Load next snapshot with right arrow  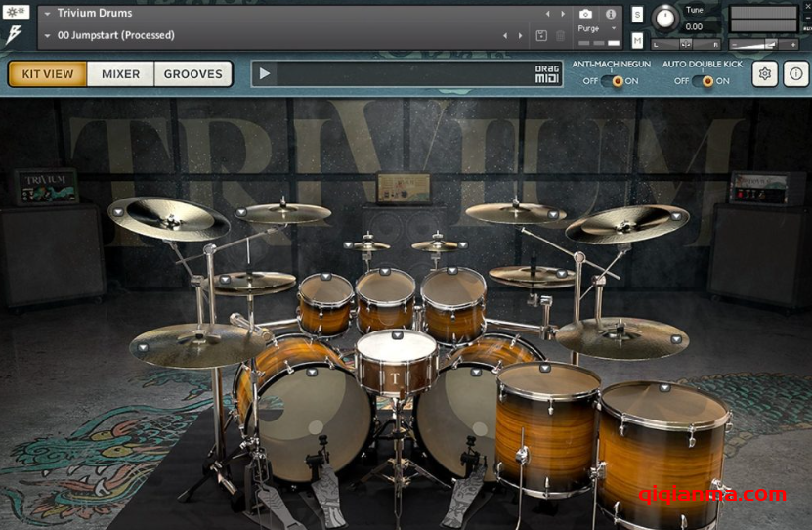[x=521, y=36]
